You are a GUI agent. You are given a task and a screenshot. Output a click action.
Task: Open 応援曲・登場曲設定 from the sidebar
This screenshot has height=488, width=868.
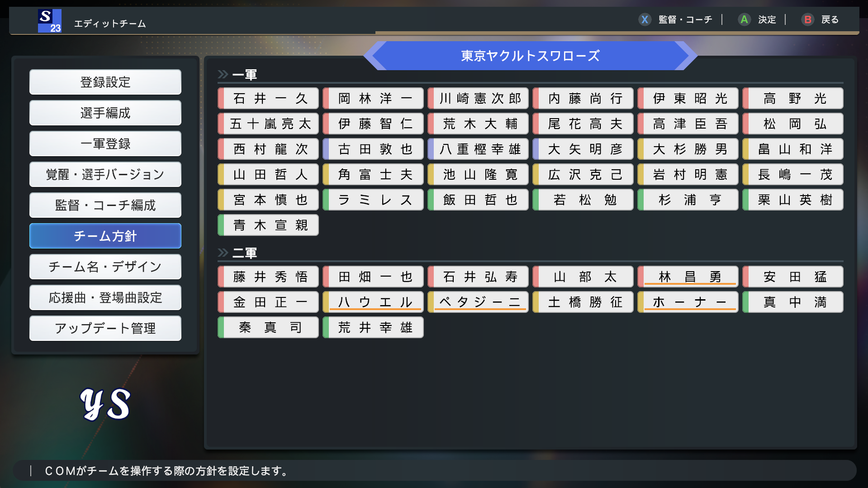105,297
